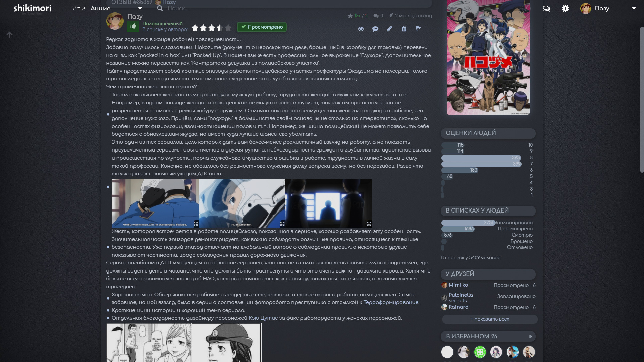Toggle the dot in В избранном header
Image resolution: width=644 pixels, height=362 pixels.
tap(530, 336)
